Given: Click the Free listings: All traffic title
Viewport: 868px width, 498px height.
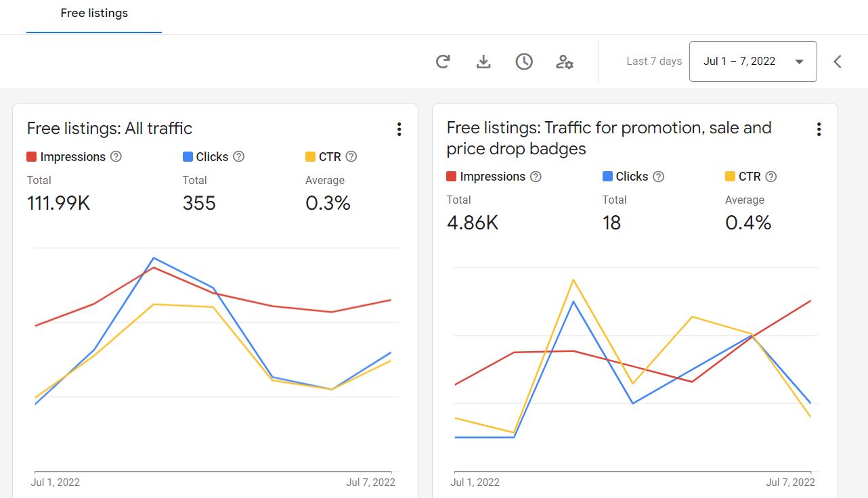Looking at the screenshot, I should click(x=110, y=129).
